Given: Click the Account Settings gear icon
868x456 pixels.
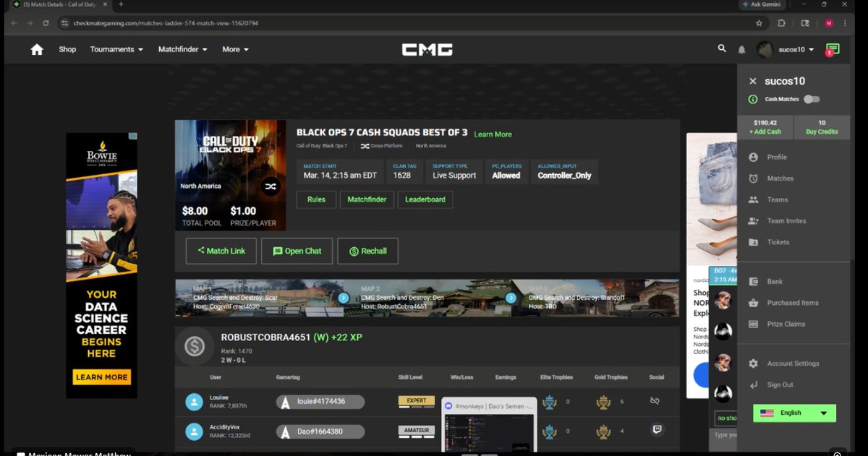Looking at the screenshot, I should [754, 363].
